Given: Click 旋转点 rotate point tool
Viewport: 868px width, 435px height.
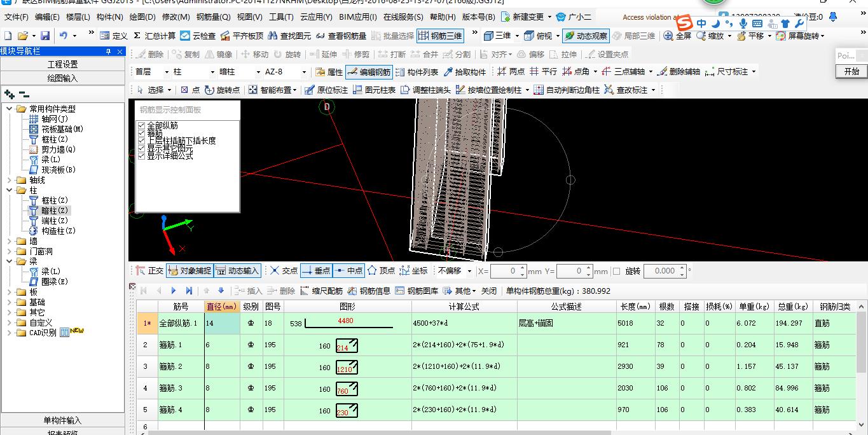Looking at the screenshot, I should [x=223, y=90].
